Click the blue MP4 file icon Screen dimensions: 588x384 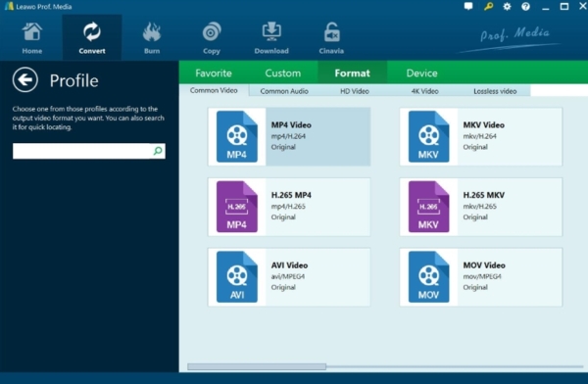(x=237, y=136)
